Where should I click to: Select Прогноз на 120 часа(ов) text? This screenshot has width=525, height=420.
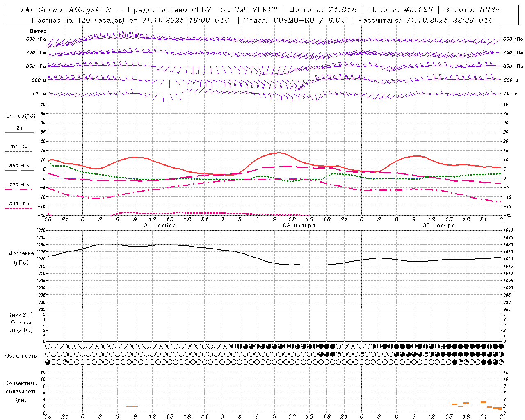tap(79, 20)
